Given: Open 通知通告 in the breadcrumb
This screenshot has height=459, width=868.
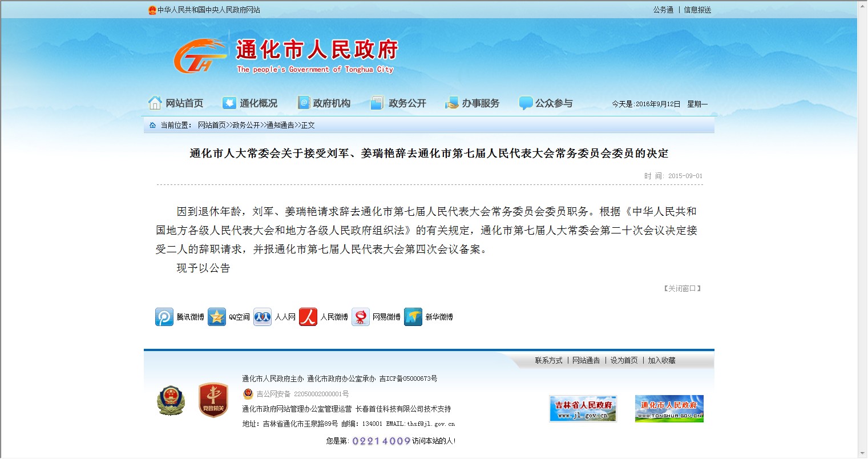Looking at the screenshot, I should 280,125.
